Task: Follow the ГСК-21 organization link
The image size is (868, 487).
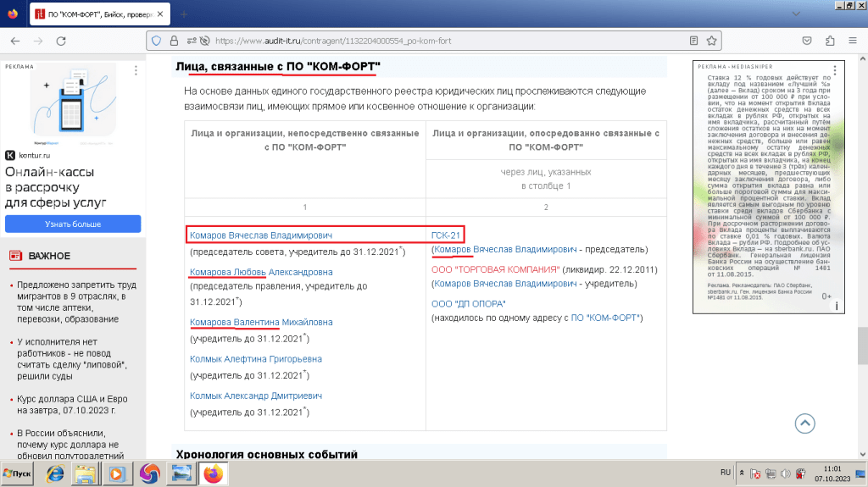Action: pos(446,235)
